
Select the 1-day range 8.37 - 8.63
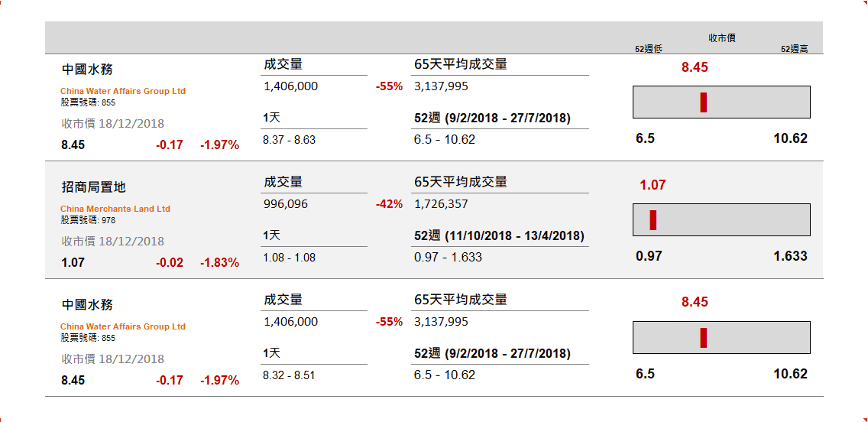click(289, 140)
